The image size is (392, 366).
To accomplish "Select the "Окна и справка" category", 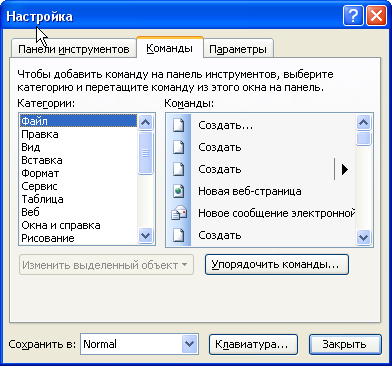I will 78,225.
